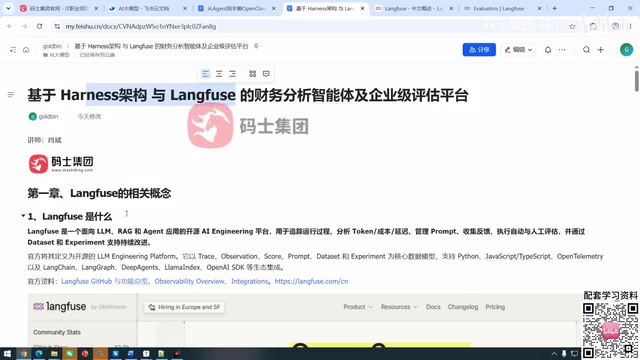This screenshot has width=640, height=360.
Task: Open document notifications bell
Action: [x=548, y=50]
